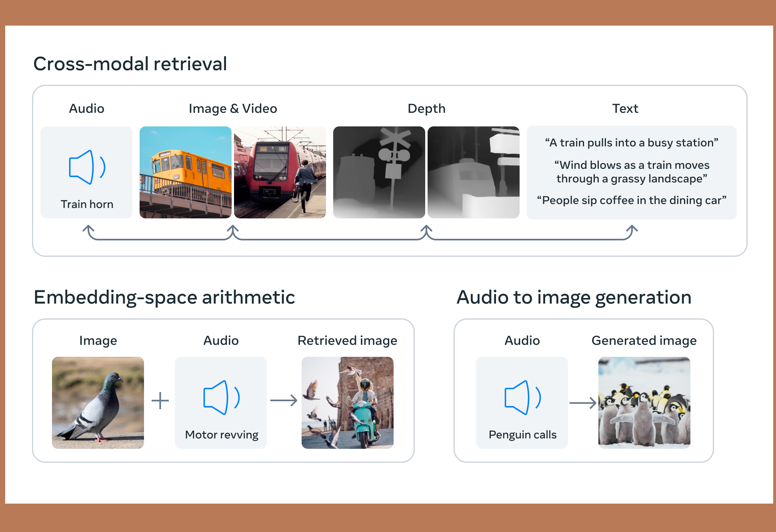Click the "A train pulls into a busy station" quote
This screenshot has height=532, width=776.
[x=632, y=143]
